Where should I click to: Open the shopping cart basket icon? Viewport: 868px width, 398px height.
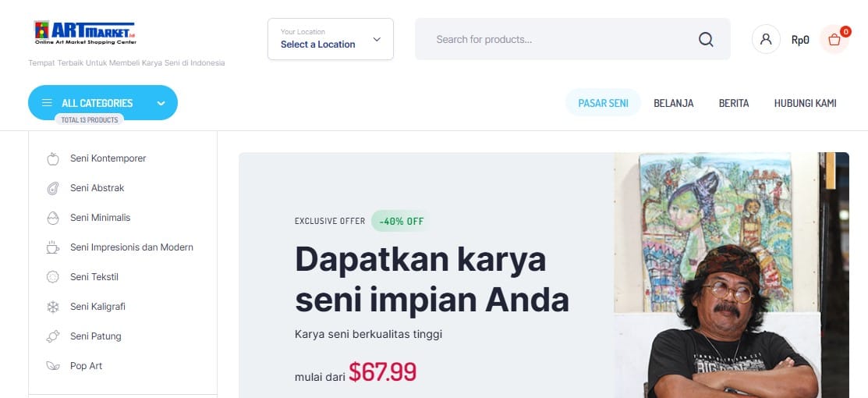click(834, 39)
